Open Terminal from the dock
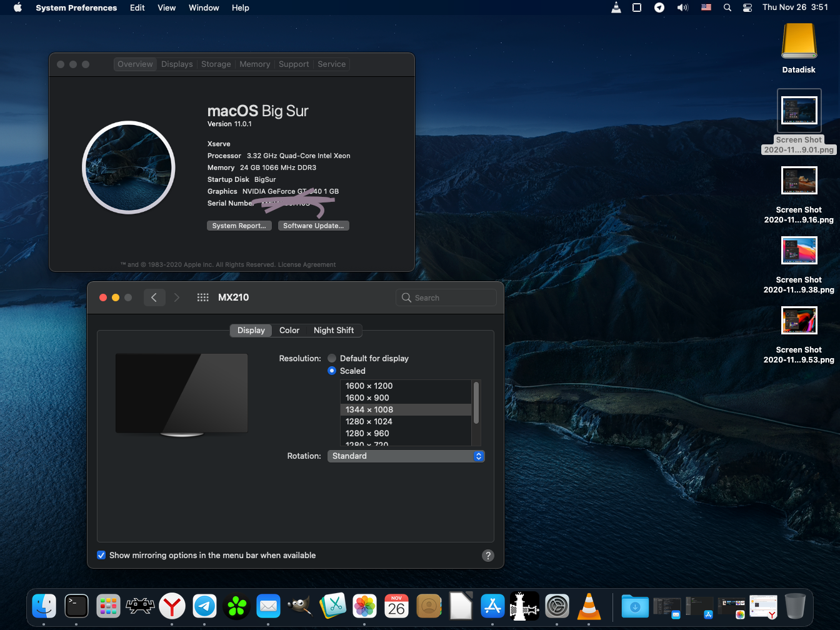 point(76,606)
